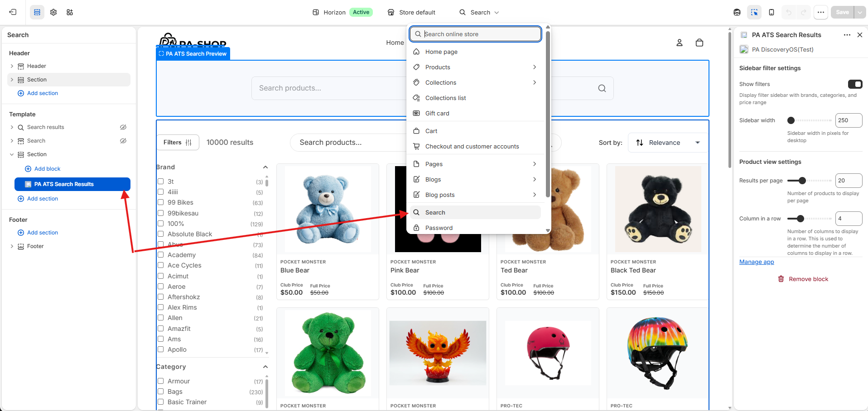Exit the theme editor via back icon

(13, 12)
